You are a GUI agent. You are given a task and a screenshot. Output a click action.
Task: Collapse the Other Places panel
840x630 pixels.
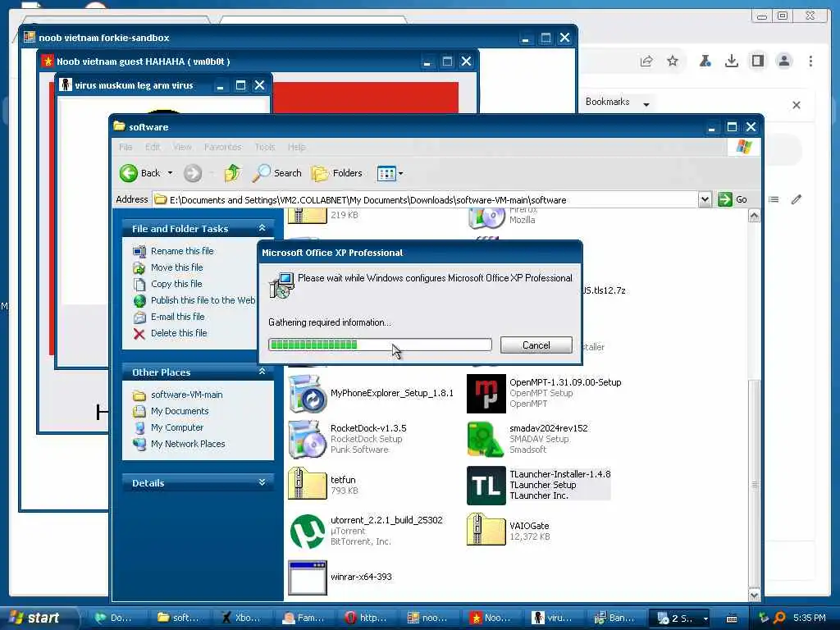tap(262, 372)
